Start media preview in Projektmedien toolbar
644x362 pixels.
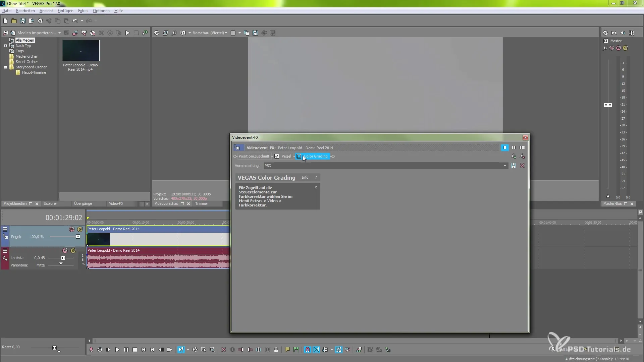coord(127,33)
